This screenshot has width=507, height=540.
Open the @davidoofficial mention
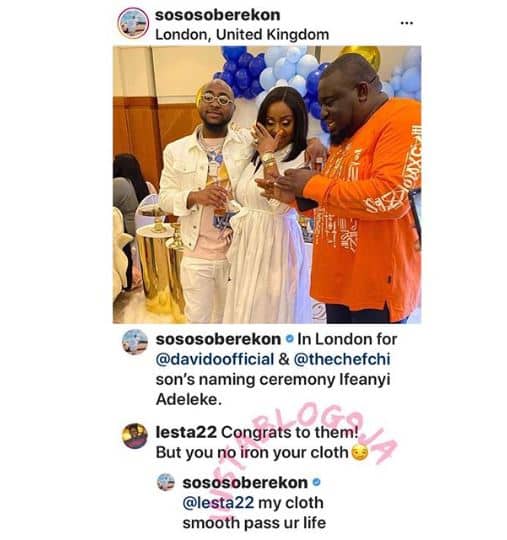coord(215,359)
